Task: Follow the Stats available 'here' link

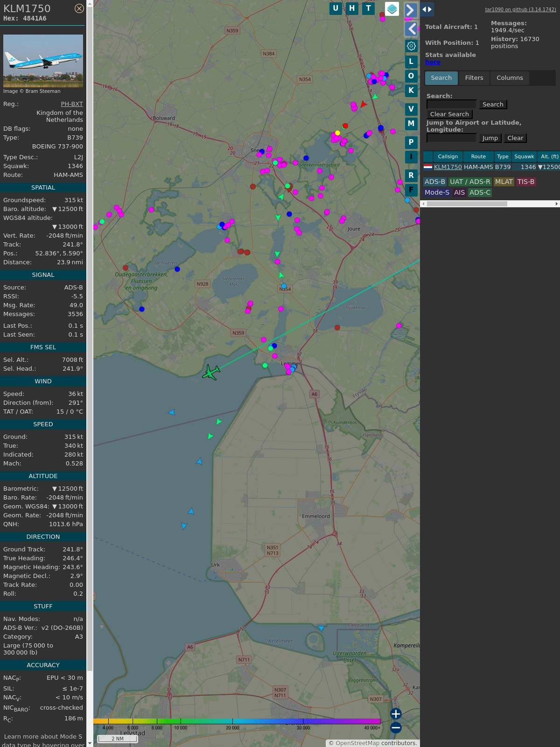Action: point(433,62)
